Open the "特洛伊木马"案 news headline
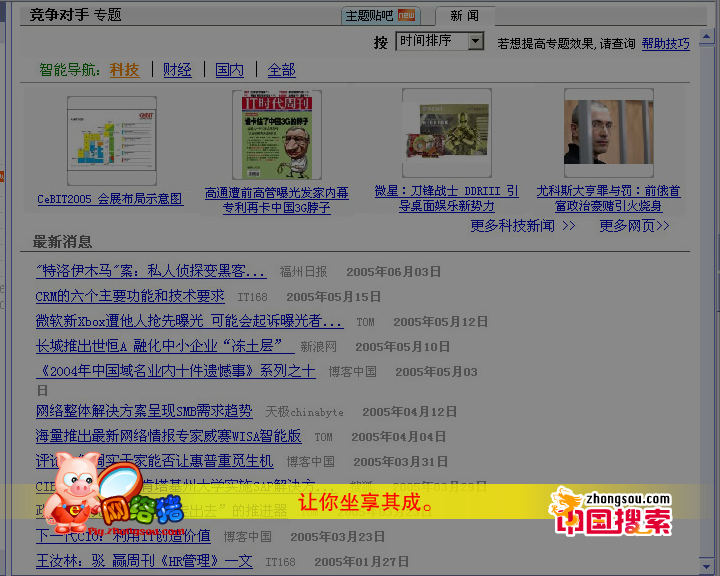 point(151,271)
